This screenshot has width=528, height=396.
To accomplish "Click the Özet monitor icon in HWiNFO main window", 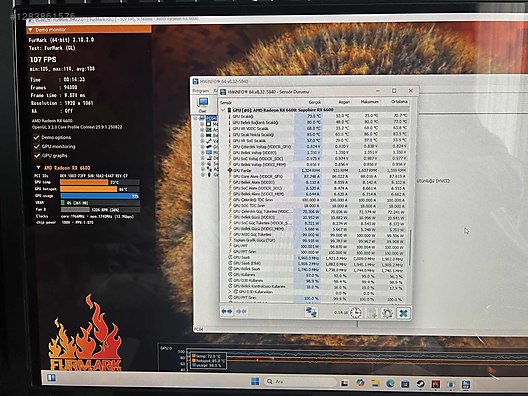I will point(203,105).
